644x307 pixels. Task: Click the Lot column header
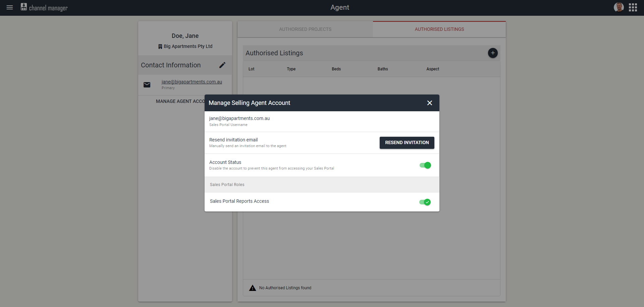(x=251, y=69)
